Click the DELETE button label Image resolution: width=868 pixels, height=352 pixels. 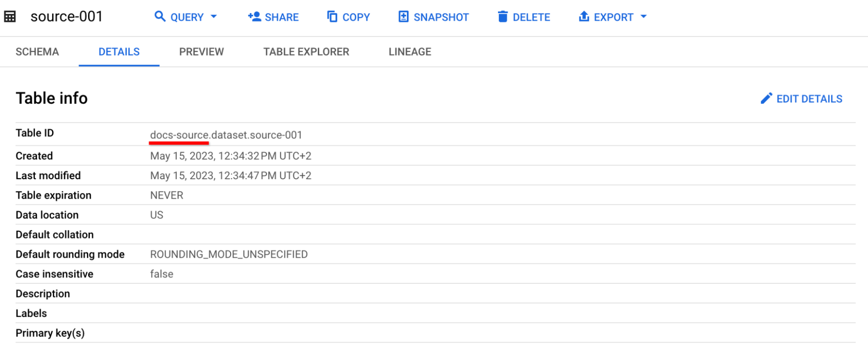click(531, 17)
